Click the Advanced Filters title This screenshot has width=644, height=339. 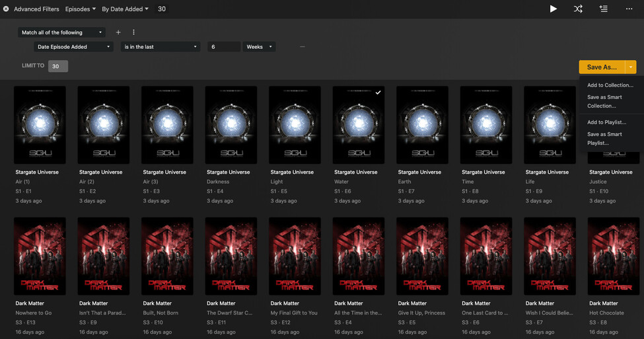(x=36, y=9)
